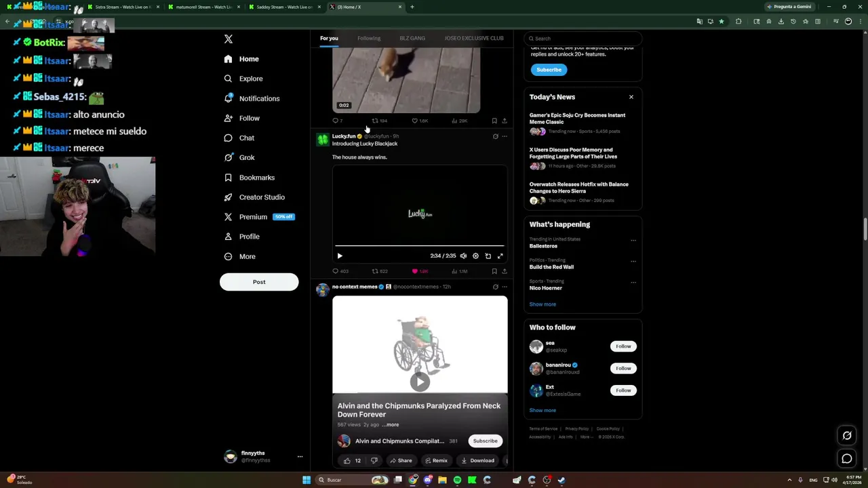Click Remix under the Alvin video
868x488 pixels.
435,461
